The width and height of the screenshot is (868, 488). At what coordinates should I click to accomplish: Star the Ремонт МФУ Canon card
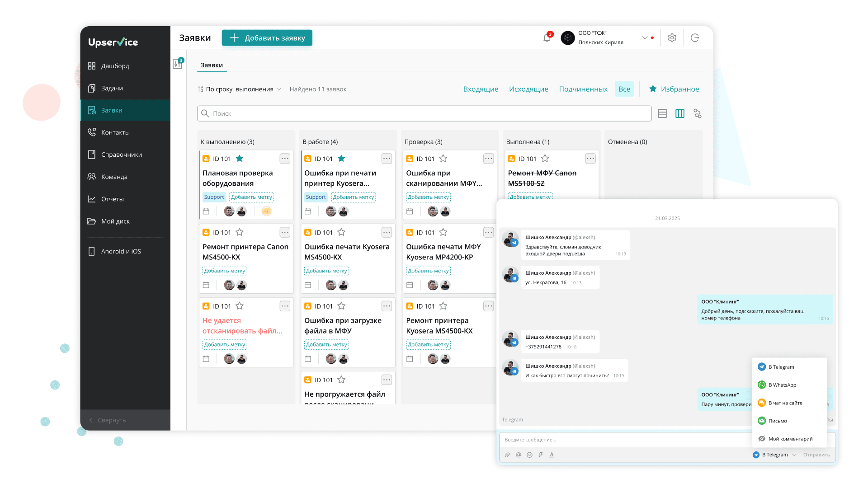click(x=545, y=159)
